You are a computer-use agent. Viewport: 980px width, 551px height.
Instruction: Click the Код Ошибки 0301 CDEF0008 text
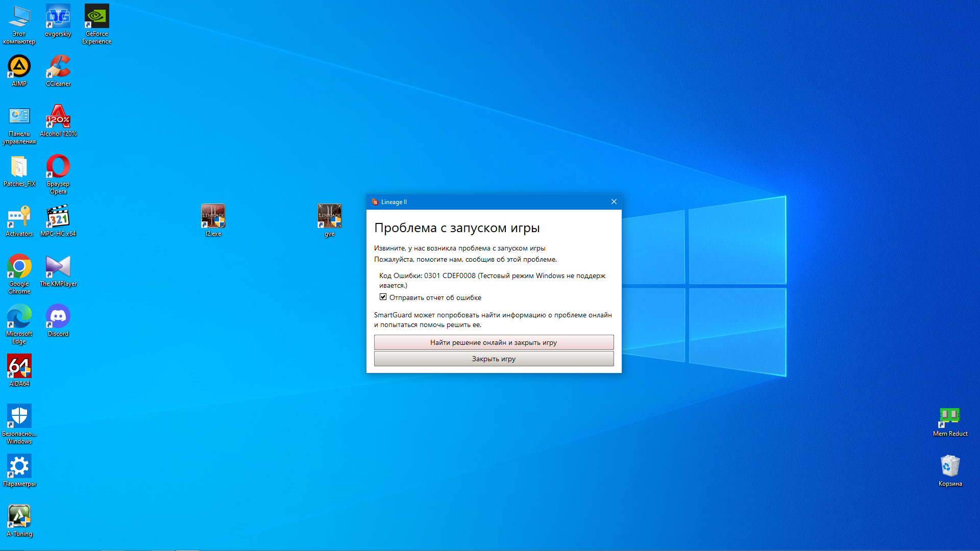point(492,280)
